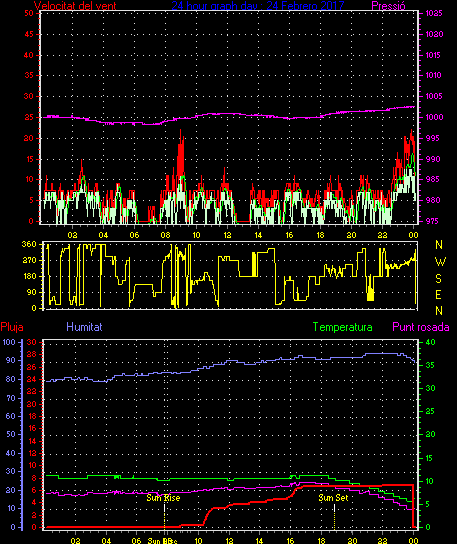
Task: Select the blue 'Humitat' legend label
Action: pyautogui.click(x=84, y=327)
